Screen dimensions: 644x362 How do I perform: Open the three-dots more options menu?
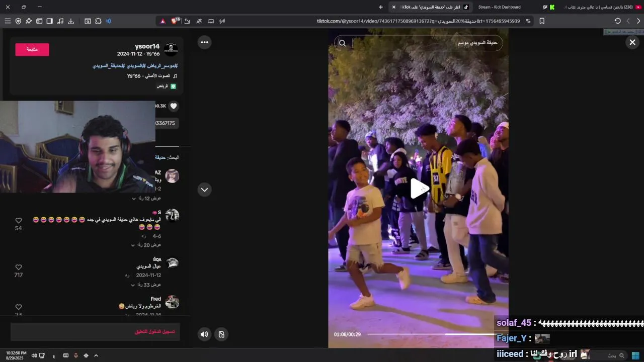pos(204,42)
